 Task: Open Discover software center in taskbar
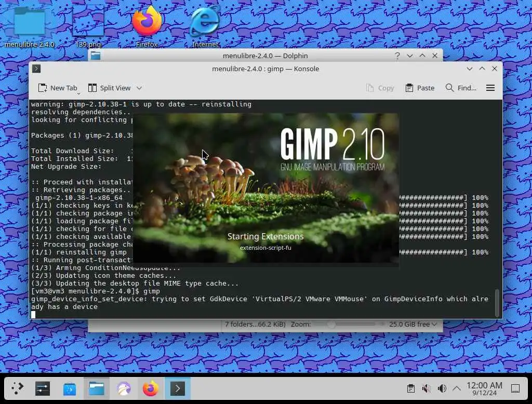(70, 389)
